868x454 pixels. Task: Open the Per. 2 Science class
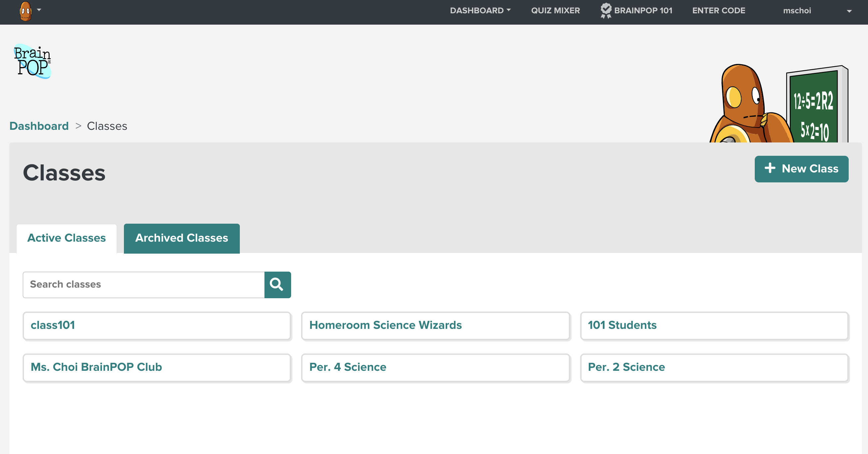click(714, 367)
